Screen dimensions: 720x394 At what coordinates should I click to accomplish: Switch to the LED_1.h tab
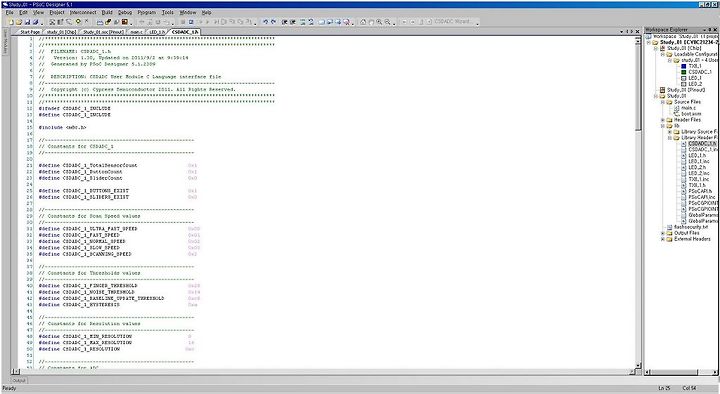pos(157,32)
